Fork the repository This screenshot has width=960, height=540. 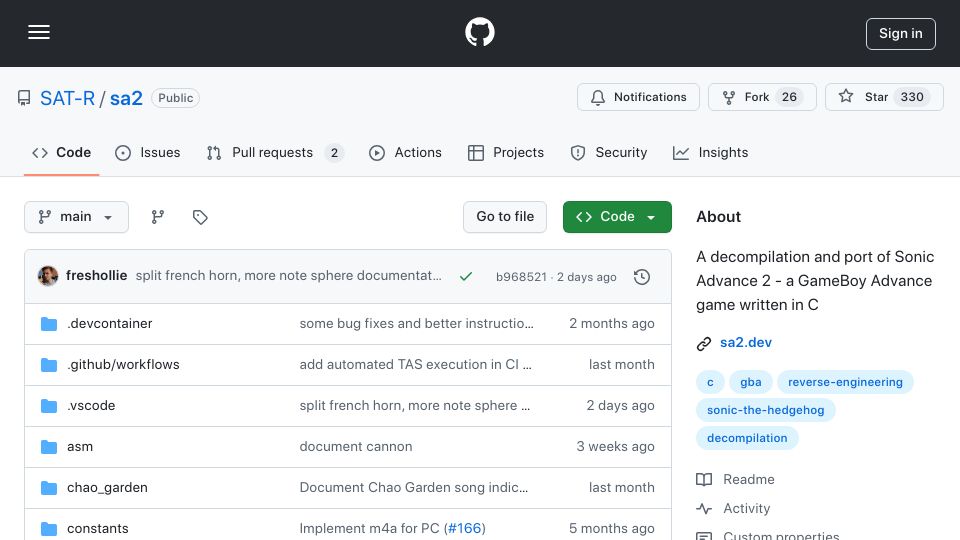[762, 97]
